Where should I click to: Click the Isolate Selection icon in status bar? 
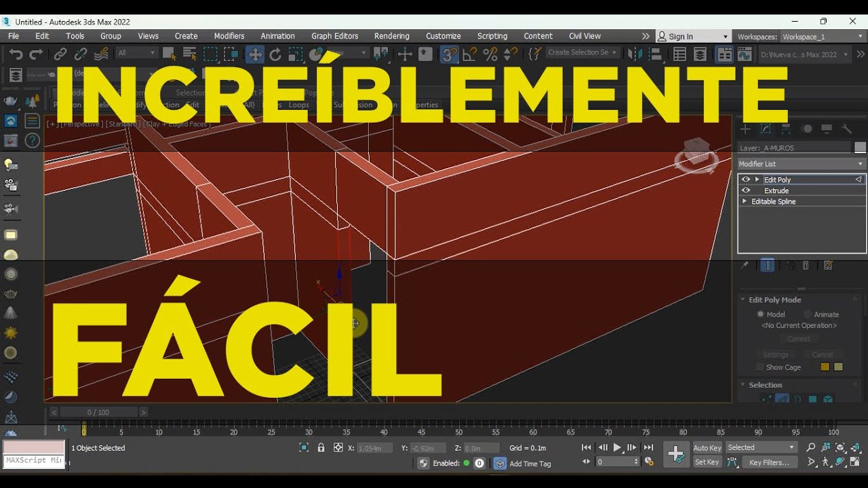[304, 448]
